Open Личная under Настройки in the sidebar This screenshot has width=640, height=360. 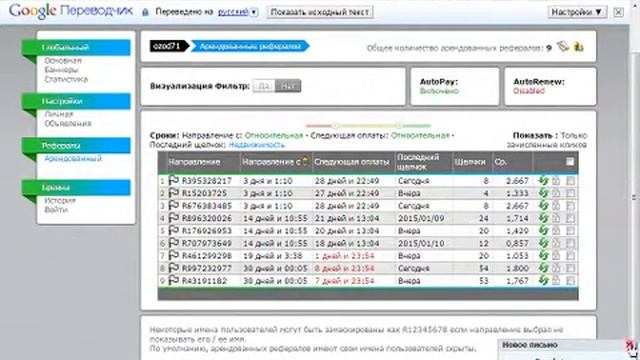pyautogui.click(x=59, y=114)
